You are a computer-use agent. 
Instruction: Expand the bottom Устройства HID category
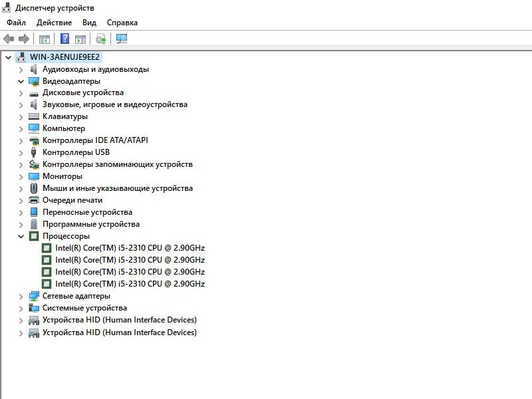(x=21, y=333)
